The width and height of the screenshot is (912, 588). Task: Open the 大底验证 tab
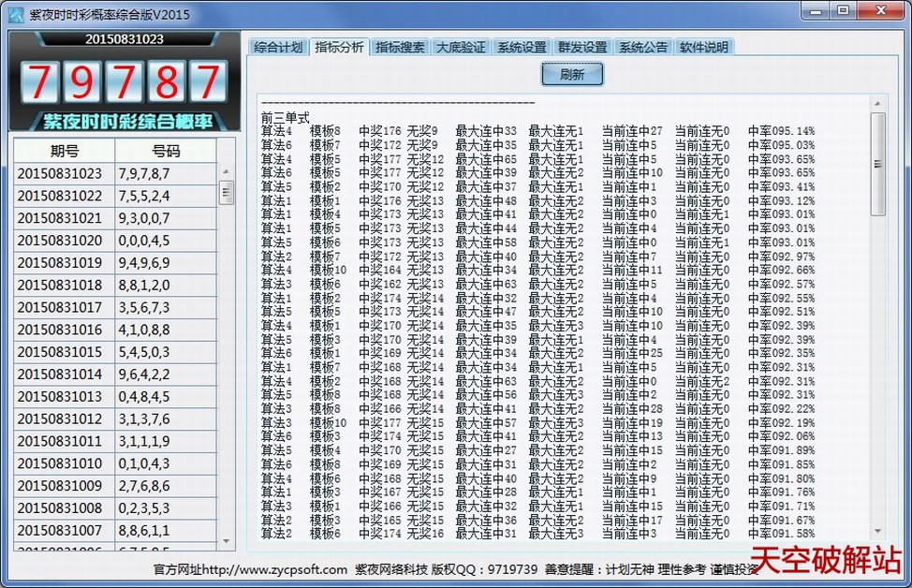tap(461, 48)
